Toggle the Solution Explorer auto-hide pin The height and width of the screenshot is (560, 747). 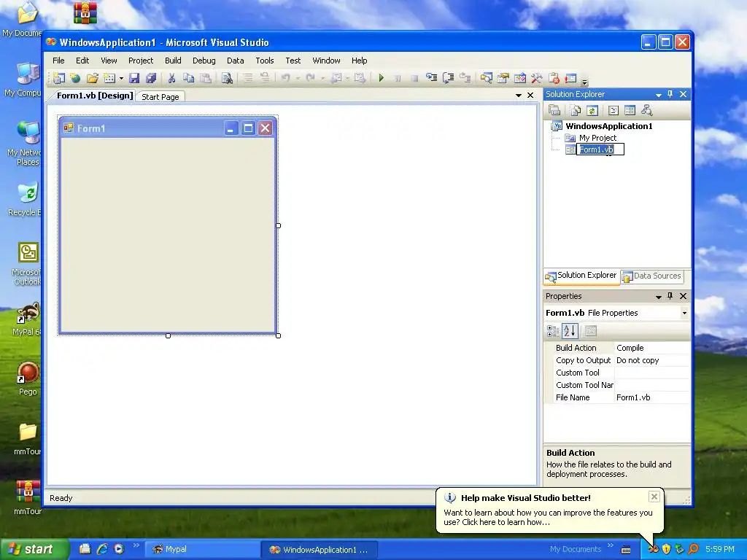coord(670,94)
